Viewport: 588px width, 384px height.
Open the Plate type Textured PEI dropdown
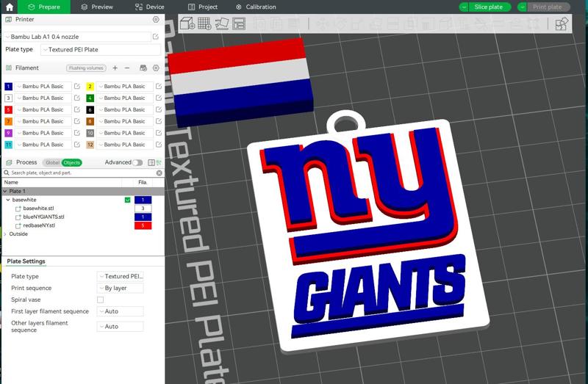click(101, 49)
